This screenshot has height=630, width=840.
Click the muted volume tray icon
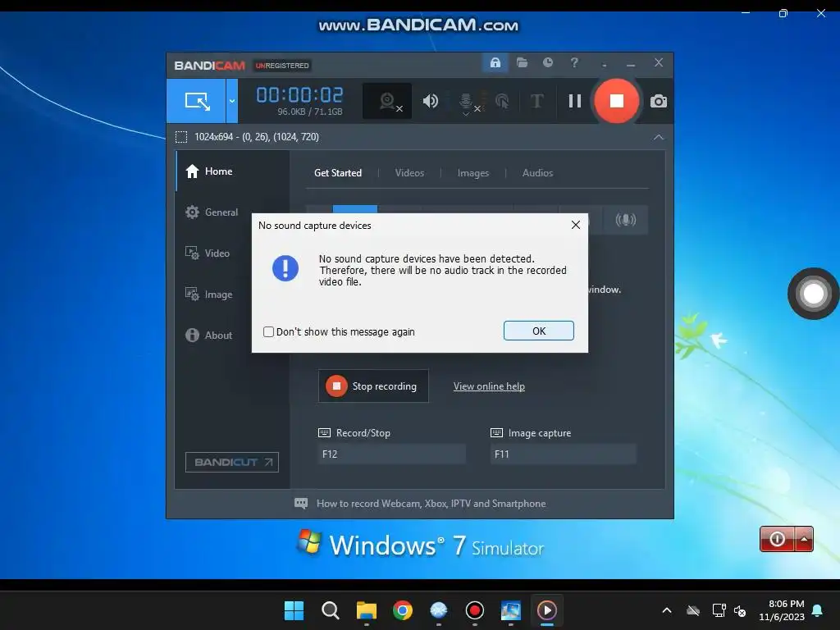tap(740, 610)
